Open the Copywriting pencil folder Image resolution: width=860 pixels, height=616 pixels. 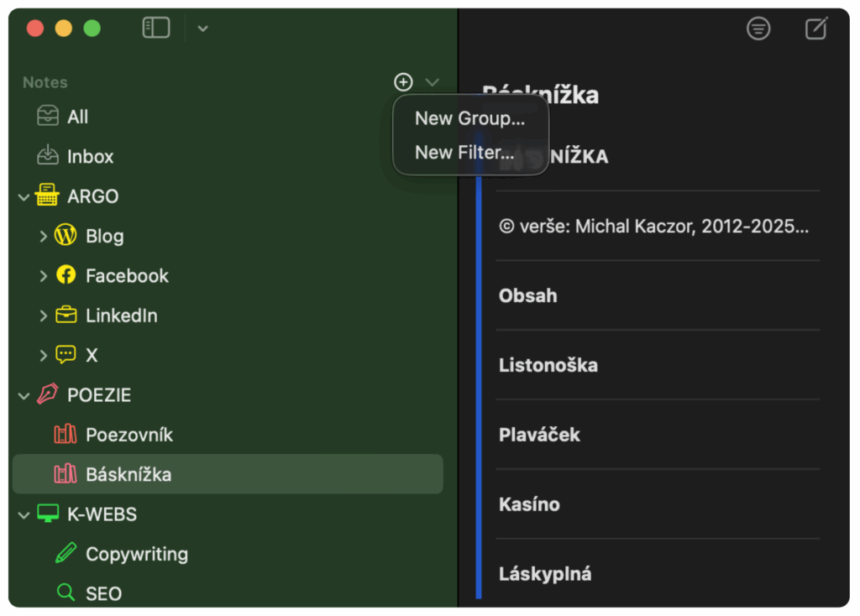(x=136, y=554)
